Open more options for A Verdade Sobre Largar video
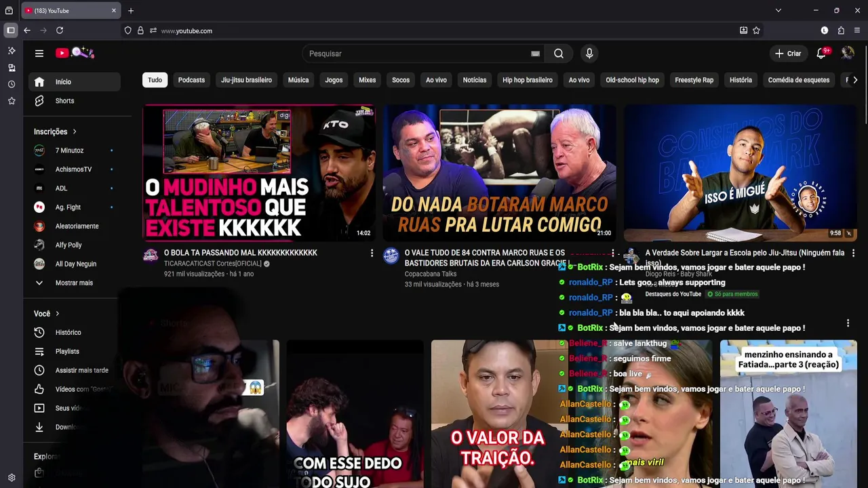This screenshot has width=868, height=488. [x=853, y=253]
